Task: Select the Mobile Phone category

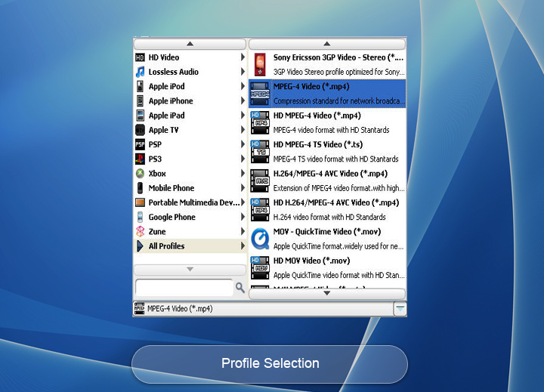Action: [x=190, y=188]
